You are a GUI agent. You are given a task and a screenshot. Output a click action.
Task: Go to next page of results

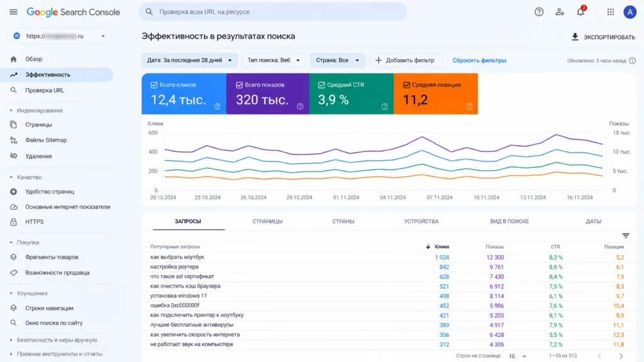pos(621,356)
